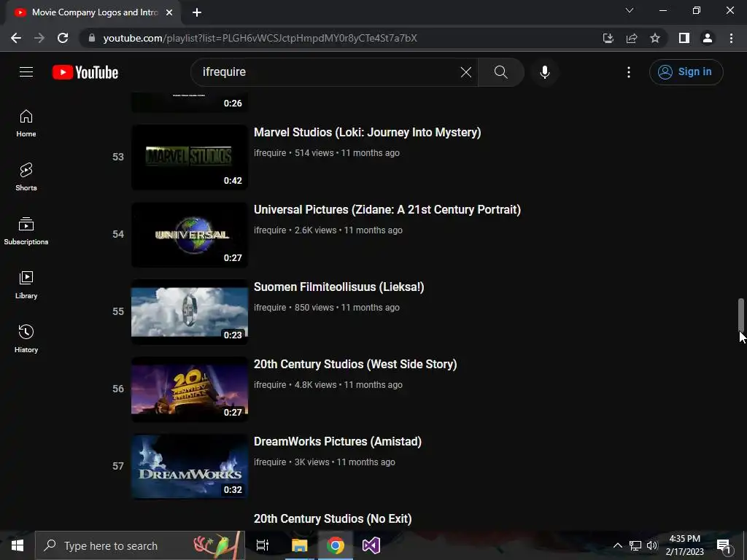This screenshot has height=560, width=747.
Task: Click the Windows taskbar search box
Action: pyautogui.click(x=140, y=545)
